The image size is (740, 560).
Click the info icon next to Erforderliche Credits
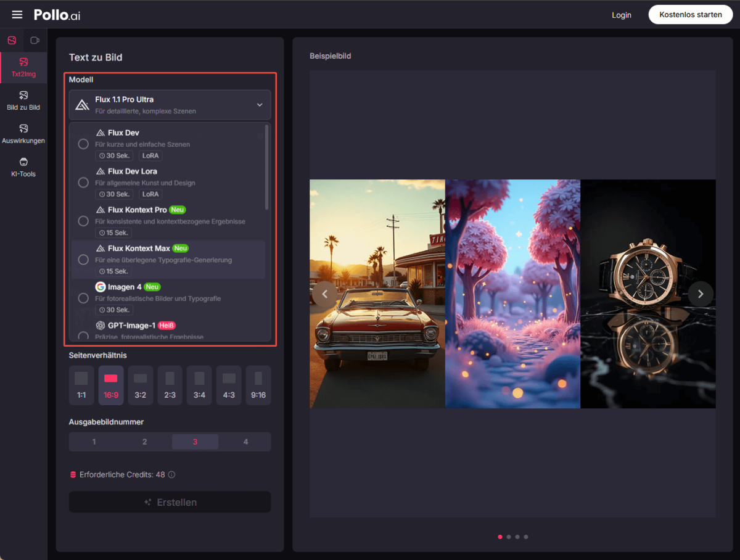(x=172, y=475)
